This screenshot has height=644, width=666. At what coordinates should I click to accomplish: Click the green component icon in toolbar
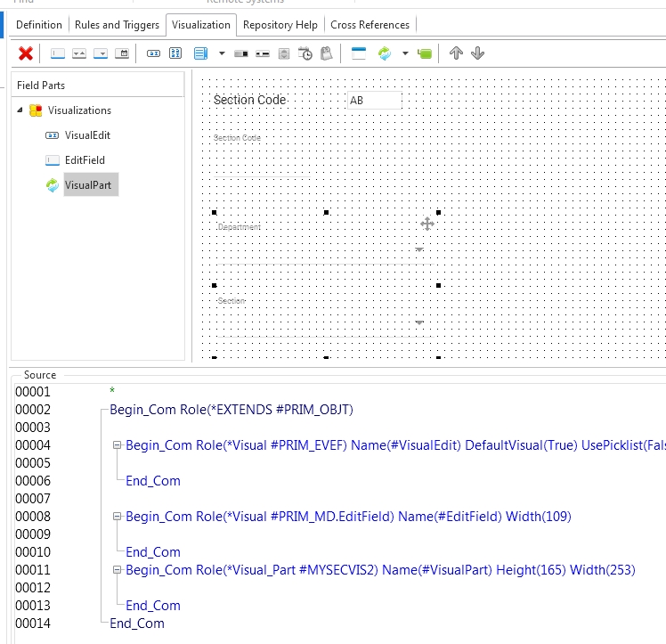tap(425, 53)
